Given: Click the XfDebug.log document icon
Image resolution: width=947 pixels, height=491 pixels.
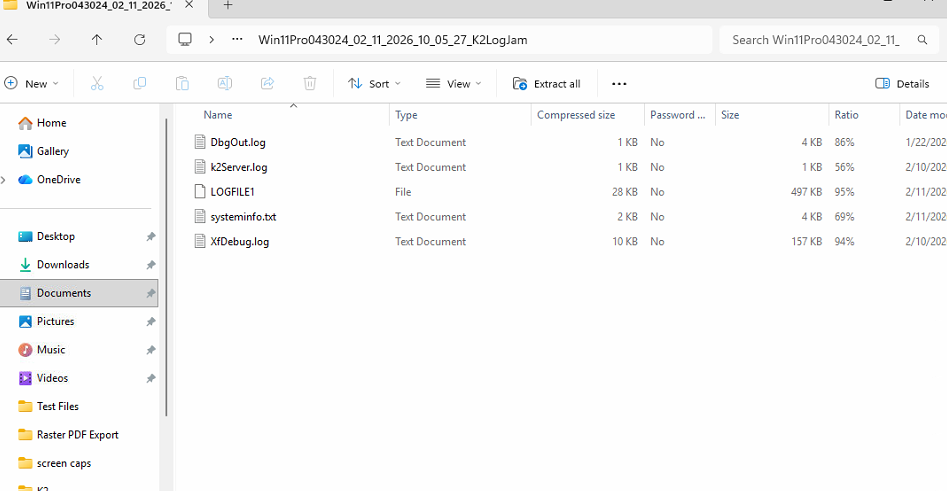Looking at the screenshot, I should coord(200,241).
